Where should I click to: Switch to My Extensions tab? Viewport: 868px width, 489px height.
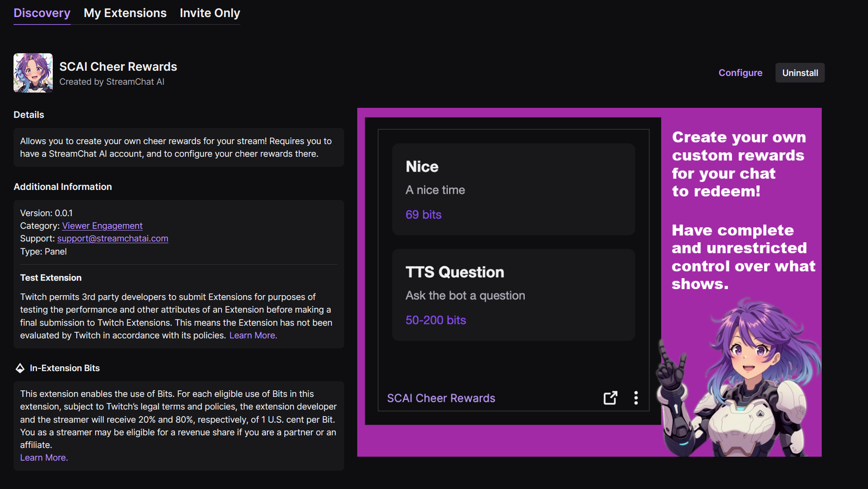coord(125,13)
